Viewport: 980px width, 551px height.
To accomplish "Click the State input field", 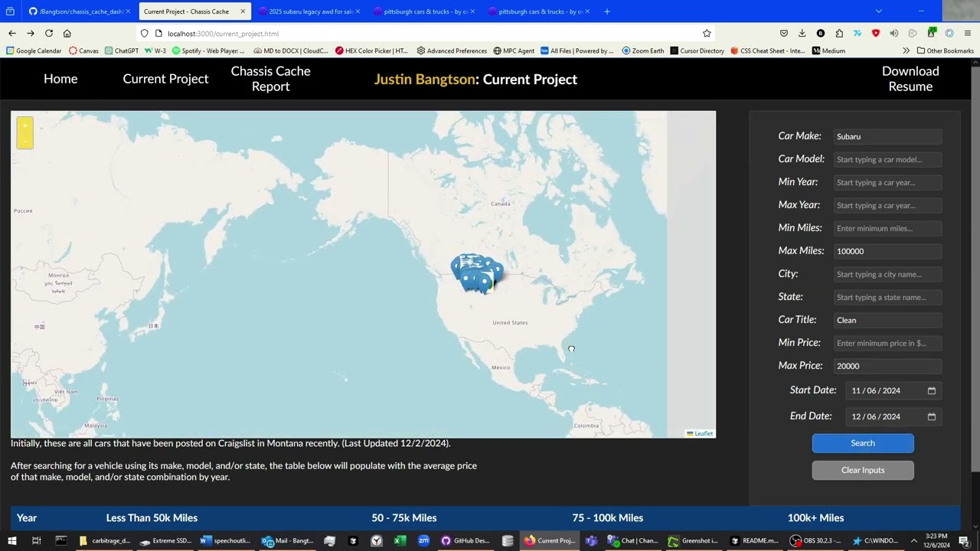I will 887,297.
